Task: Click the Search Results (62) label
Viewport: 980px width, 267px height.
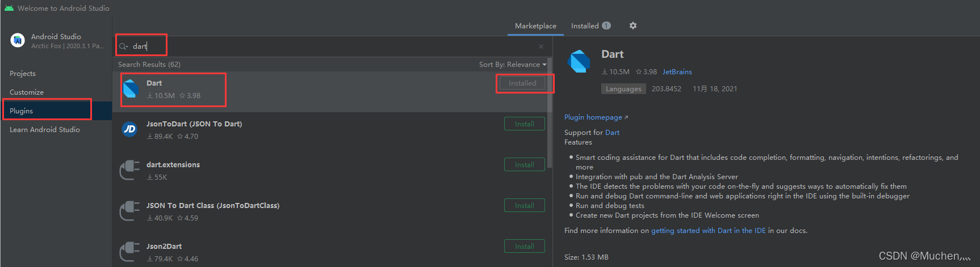Action: pyautogui.click(x=149, y=65)
